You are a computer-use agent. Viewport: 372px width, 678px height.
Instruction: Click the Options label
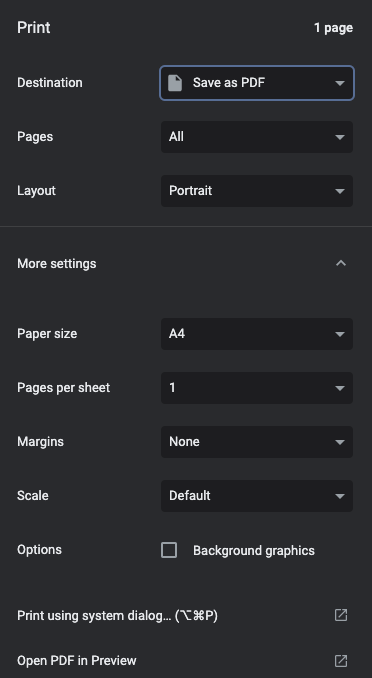pyautogui.click(x=39, y=550)
